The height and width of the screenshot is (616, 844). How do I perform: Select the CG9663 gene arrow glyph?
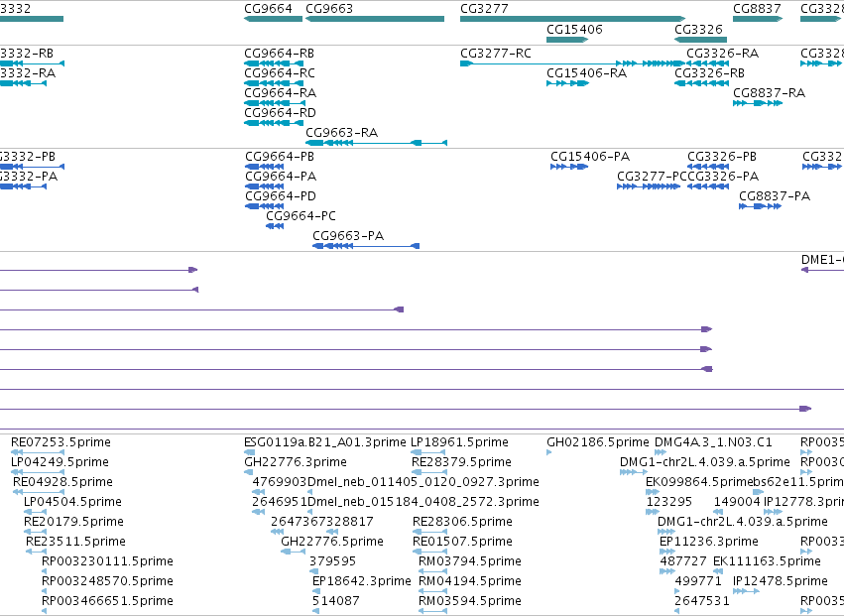tap(375, 19)
